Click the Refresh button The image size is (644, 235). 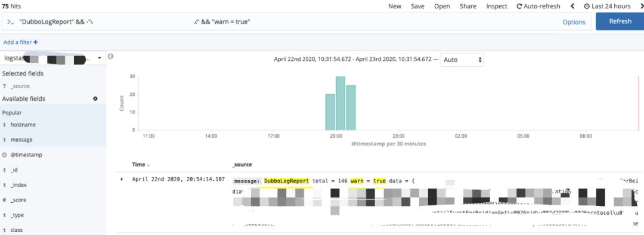point(620,21)
